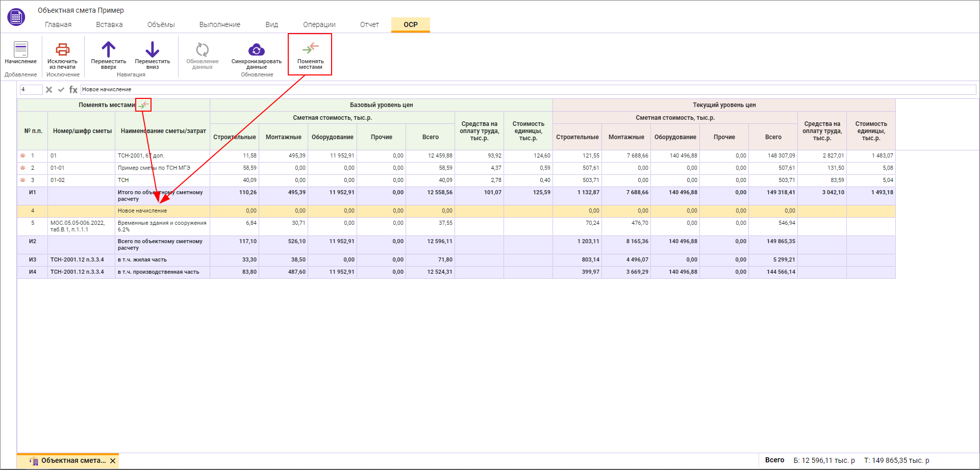980x470 pixels.
Task: Click the fx function icon
Action: pyautogui.click(x=73, y=90)
